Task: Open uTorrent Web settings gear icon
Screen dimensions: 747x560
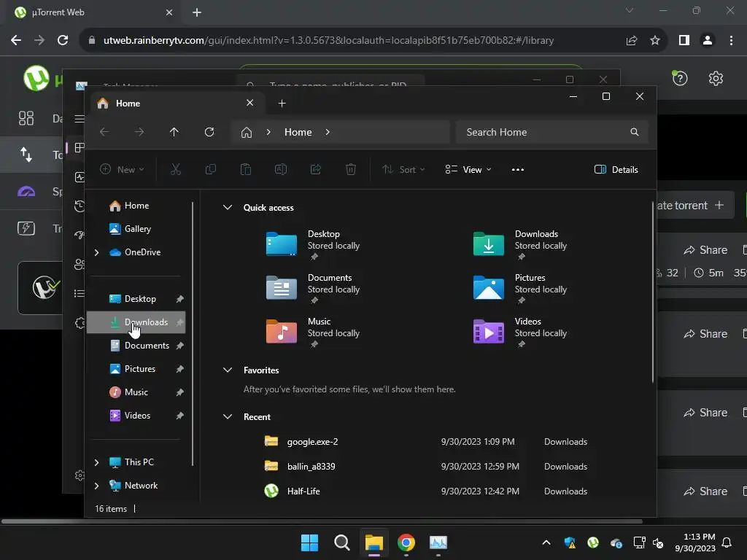Action: (716, 78)
